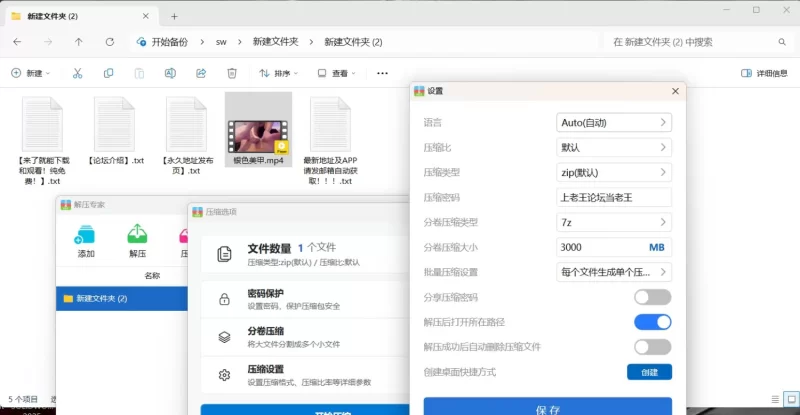Click the gear icon for 压缩设置
Screen dimensions: 800x415
click(x=224, y=375)
